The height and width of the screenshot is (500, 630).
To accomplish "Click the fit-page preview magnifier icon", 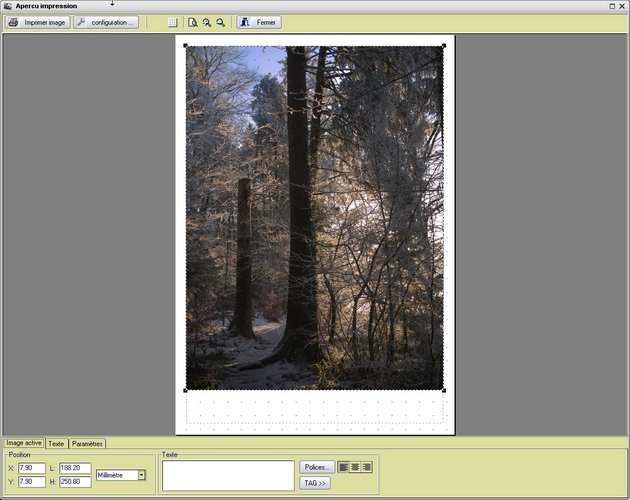I will pos(193,22).
